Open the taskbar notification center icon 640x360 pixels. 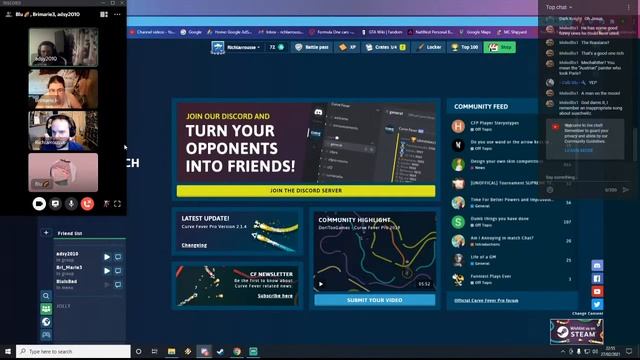629,351
